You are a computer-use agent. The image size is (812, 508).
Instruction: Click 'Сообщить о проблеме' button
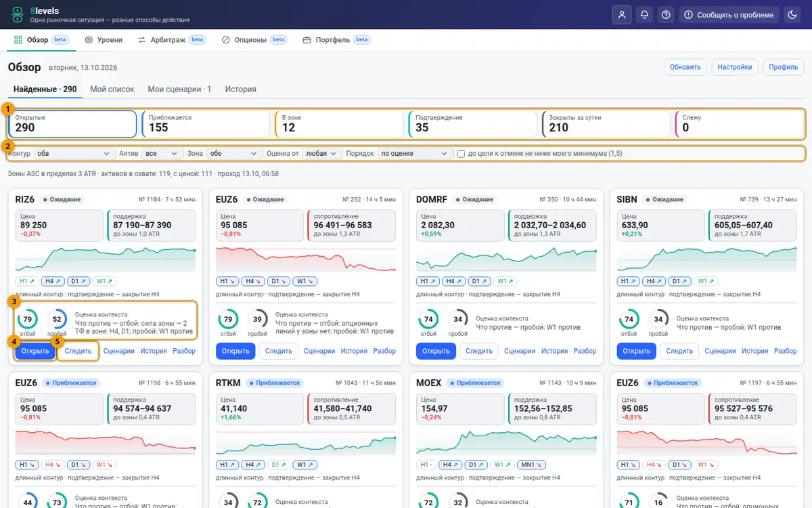click(x=729, y=15)
